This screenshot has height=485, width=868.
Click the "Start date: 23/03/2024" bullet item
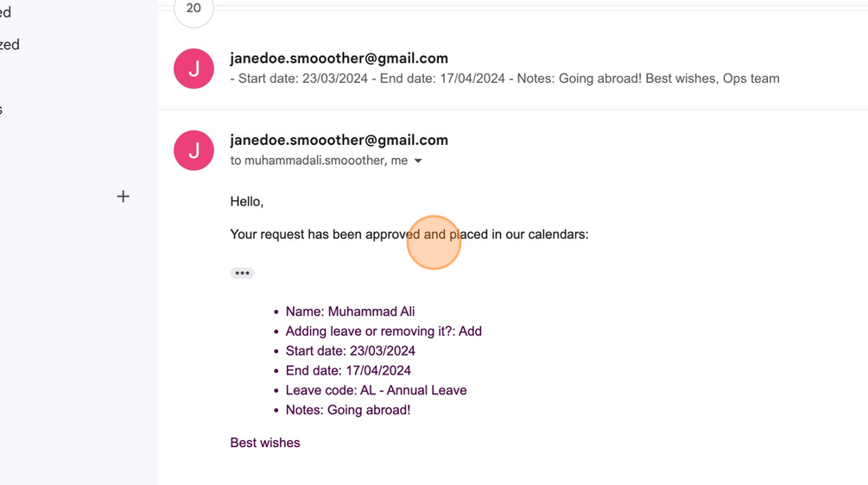(x=350, y=351)
